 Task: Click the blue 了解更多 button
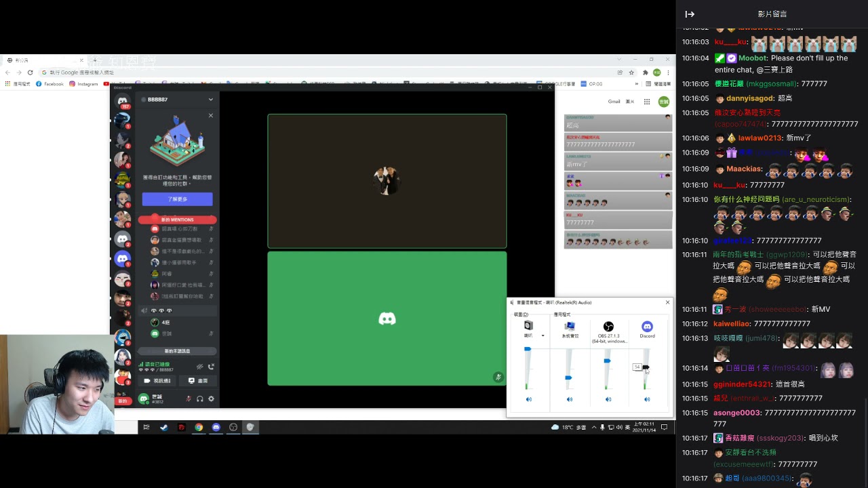pyautogui.click(x=177, y=199)
